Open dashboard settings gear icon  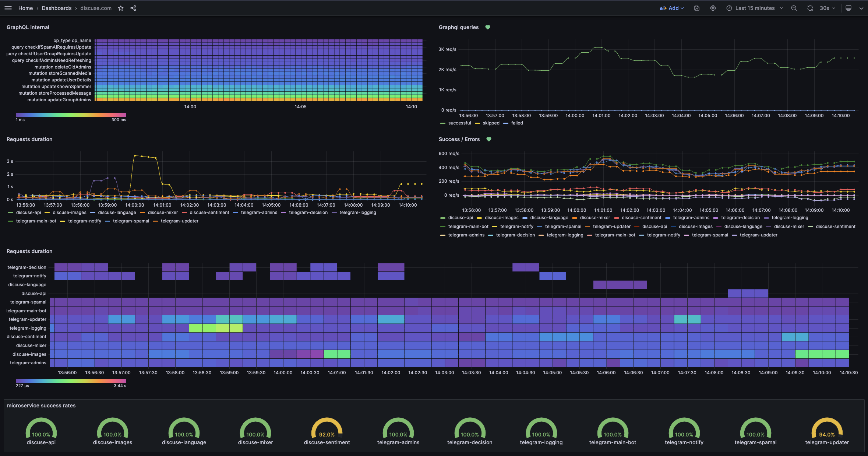tap(713, 8)
